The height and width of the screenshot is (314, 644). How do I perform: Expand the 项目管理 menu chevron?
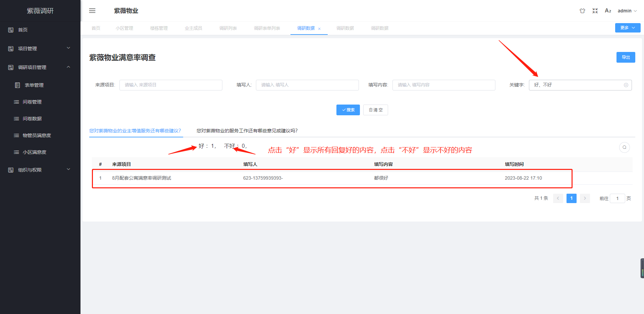coord(68,48)
